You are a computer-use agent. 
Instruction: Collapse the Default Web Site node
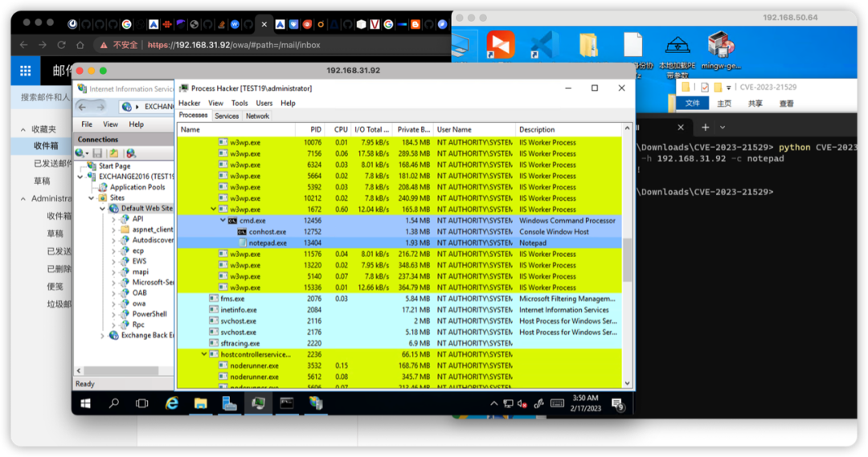102,209
